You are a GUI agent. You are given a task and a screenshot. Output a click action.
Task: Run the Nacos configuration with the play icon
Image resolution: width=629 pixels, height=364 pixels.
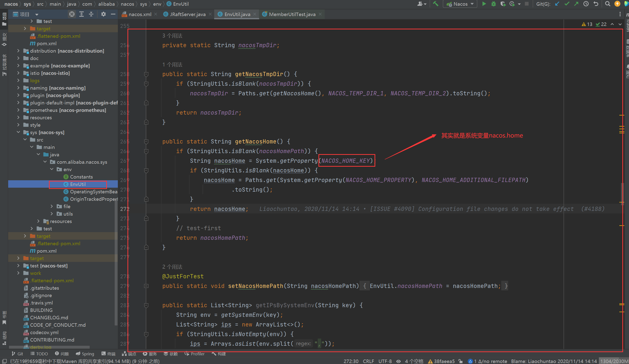pyautogui.click(x=484, y=4)
